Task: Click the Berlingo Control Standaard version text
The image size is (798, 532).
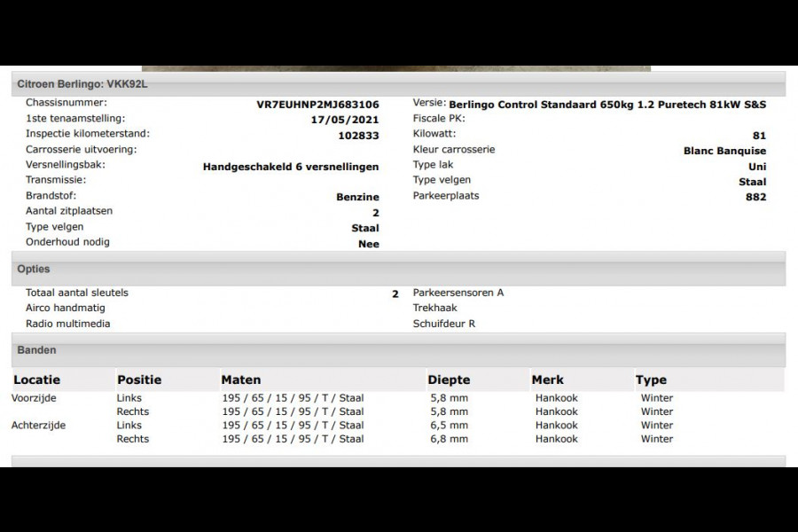Action: (607, 105)
